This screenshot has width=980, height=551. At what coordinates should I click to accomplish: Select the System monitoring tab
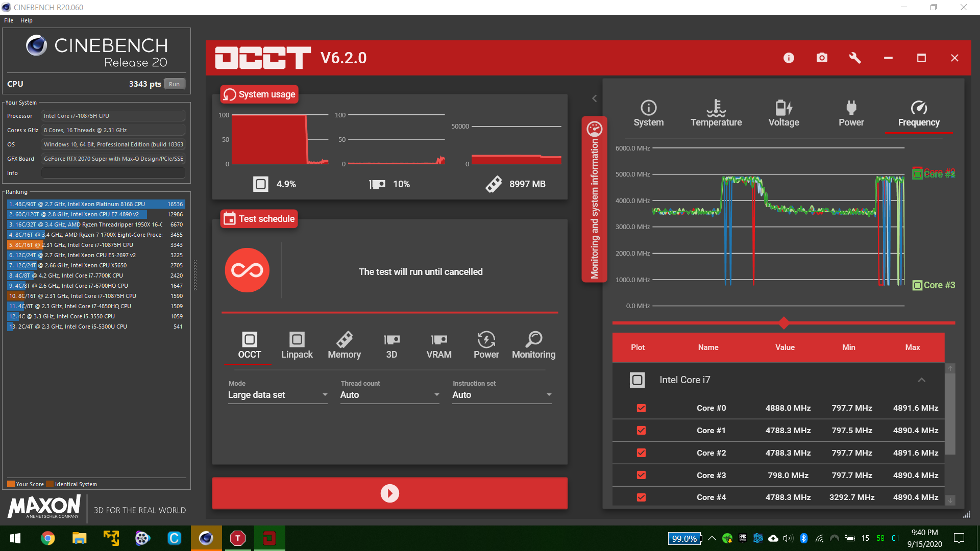(x=649, y=113)
